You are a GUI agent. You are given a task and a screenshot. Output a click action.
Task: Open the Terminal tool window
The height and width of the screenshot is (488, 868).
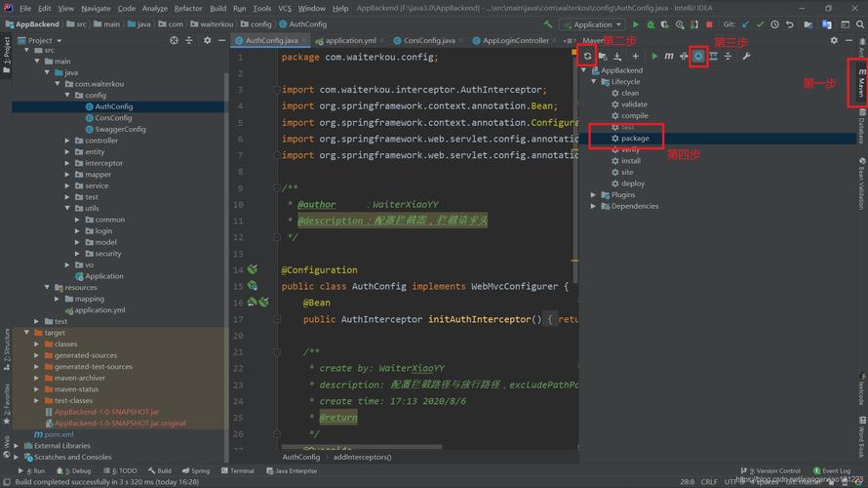tap(238, 470)
